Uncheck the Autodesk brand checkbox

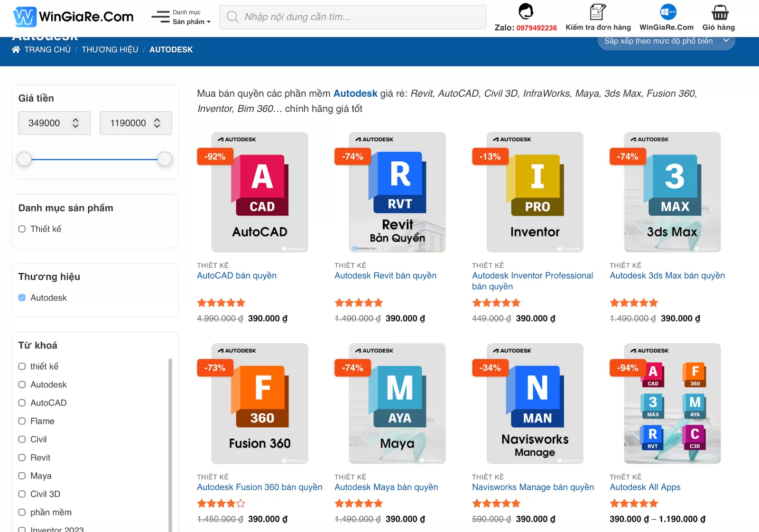(22, 298)
